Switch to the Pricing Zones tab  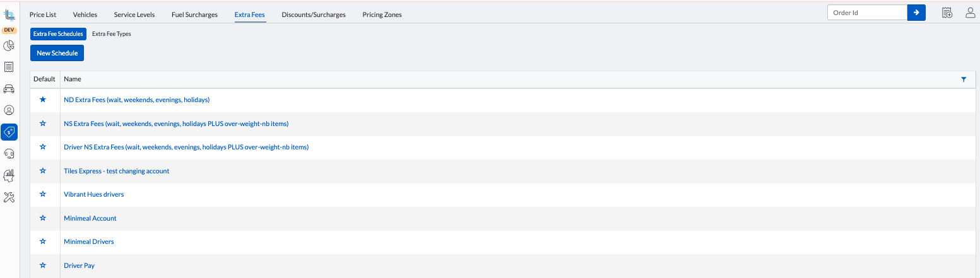(382, 14)
